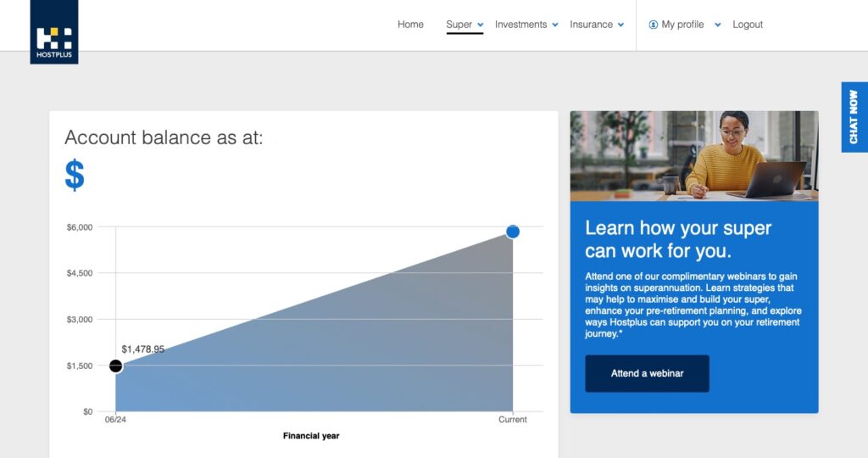This screenshot has width=868, height=458.
Task: Click the $4,500 axis label
Action: point(80,273)
